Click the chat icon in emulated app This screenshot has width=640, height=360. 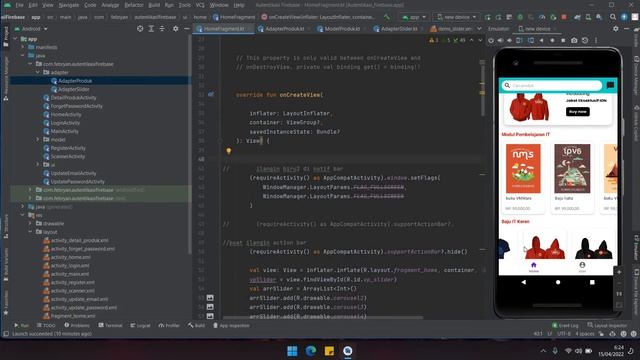(x=610, y=85)
